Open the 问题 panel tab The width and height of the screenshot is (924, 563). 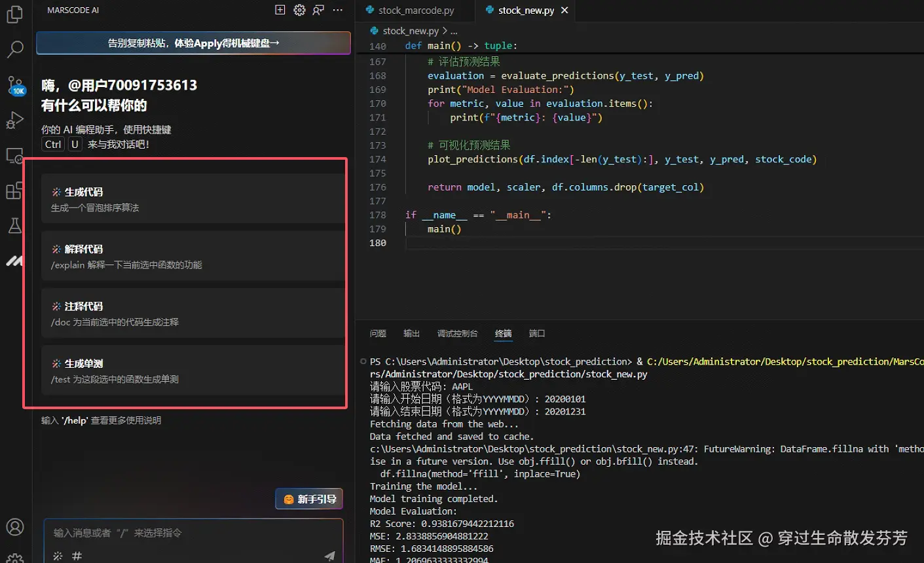tap(378, 333)
